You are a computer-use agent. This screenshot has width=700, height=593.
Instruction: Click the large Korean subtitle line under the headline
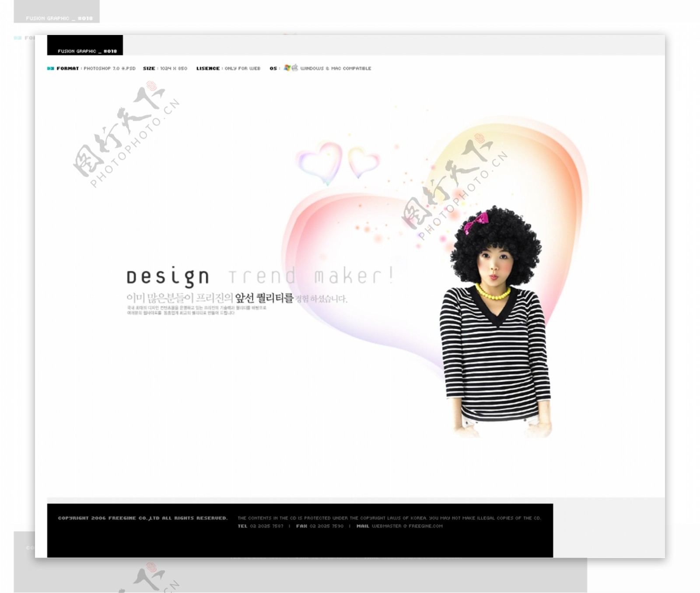237,298
